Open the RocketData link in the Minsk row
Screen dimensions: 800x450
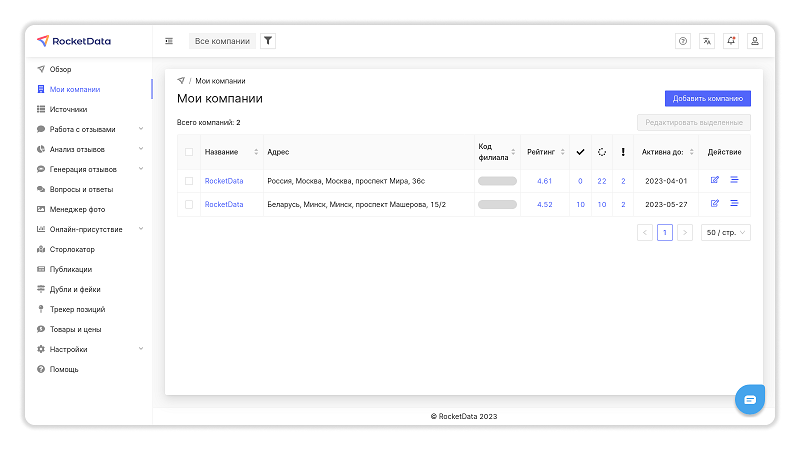(x=224, y=204)
